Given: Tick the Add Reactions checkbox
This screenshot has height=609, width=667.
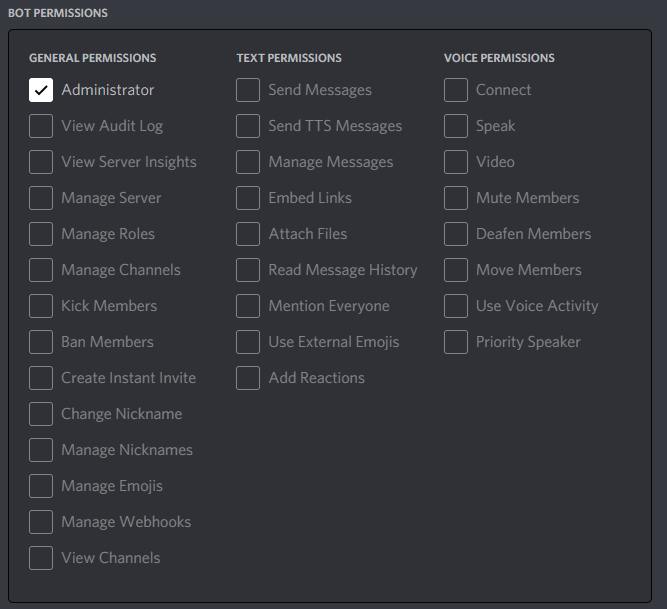Looking at the screenshot, I should click(x=248, y=378).
